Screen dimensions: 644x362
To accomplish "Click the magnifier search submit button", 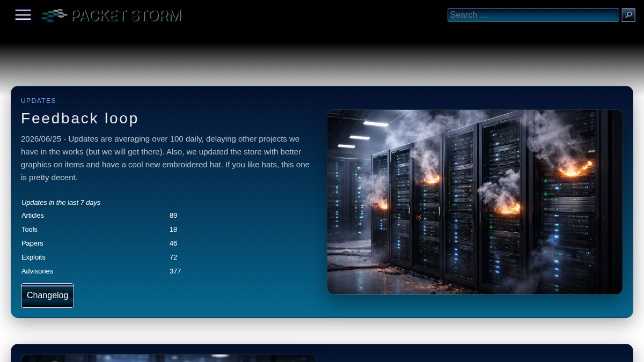I will [628, 15].
